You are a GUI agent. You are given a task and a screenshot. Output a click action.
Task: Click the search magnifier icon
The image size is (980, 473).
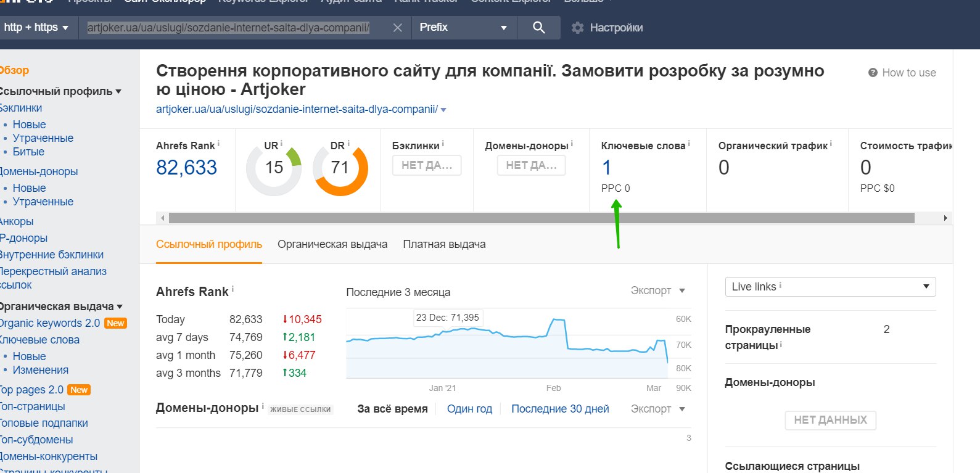538,27
